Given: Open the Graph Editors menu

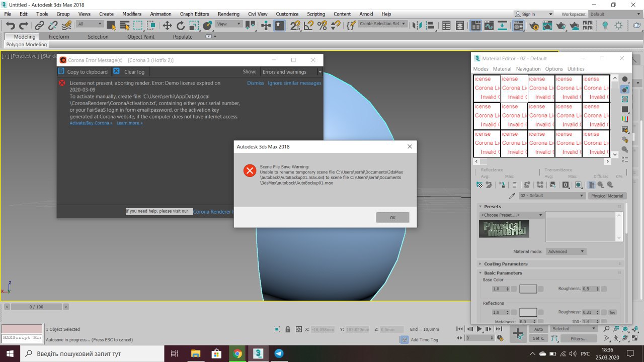Looking at the screenshot, I should (195, 14).
